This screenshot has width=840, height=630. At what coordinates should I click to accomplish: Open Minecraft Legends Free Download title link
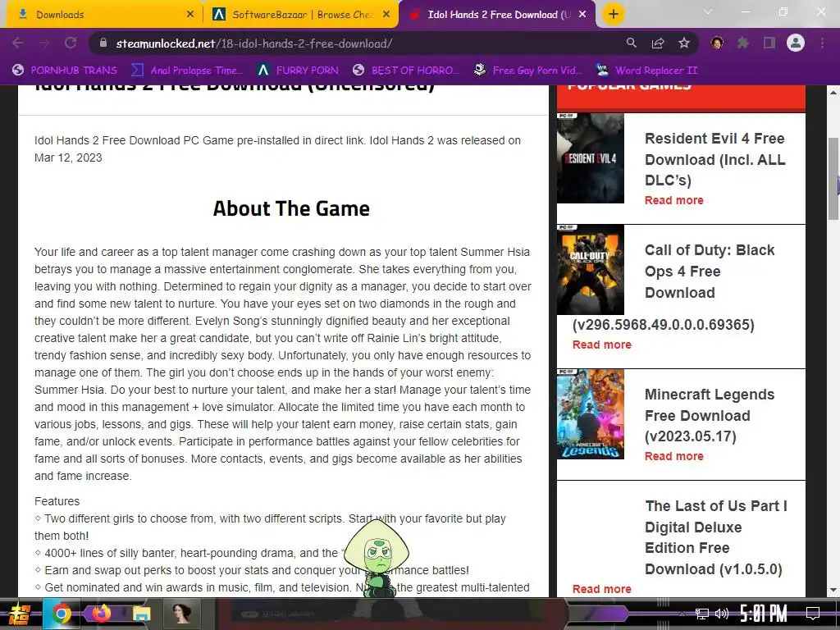710,415
